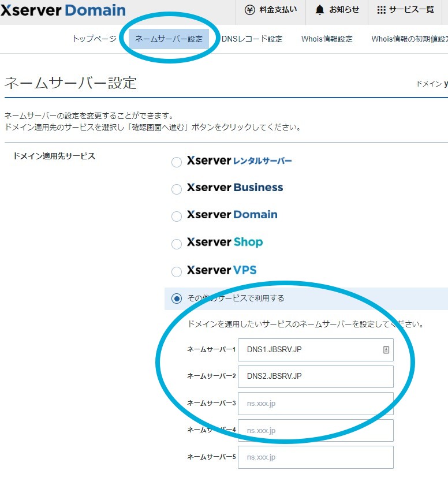Select the Xserver Domain radio button
Viewport: 448px width, 485px height.
tap(177, 217)
